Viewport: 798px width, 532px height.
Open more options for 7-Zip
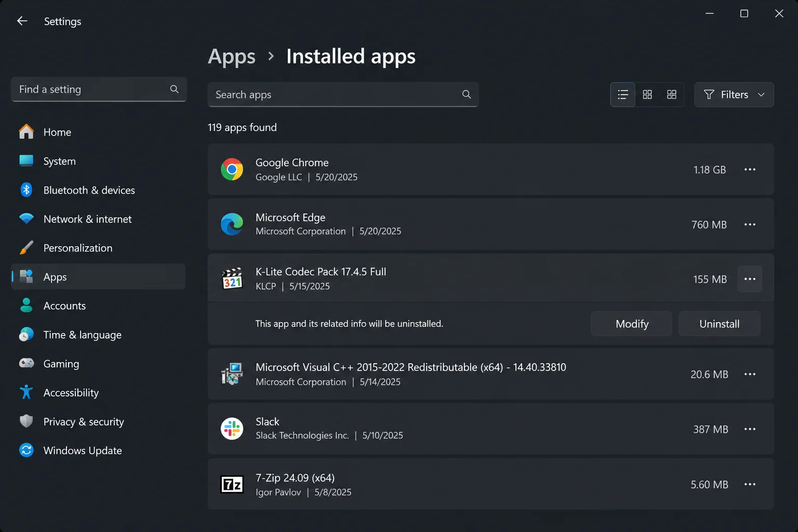coord(750,484)
